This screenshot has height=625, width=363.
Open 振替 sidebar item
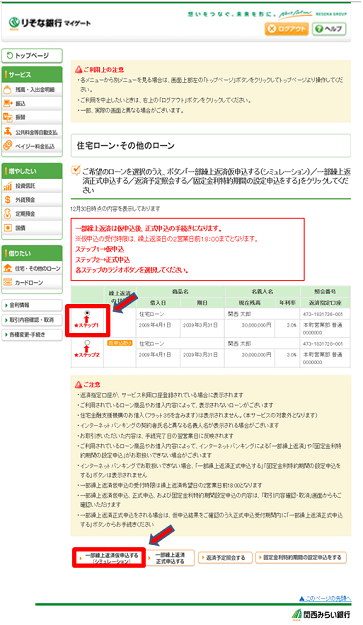pos(32,117)
